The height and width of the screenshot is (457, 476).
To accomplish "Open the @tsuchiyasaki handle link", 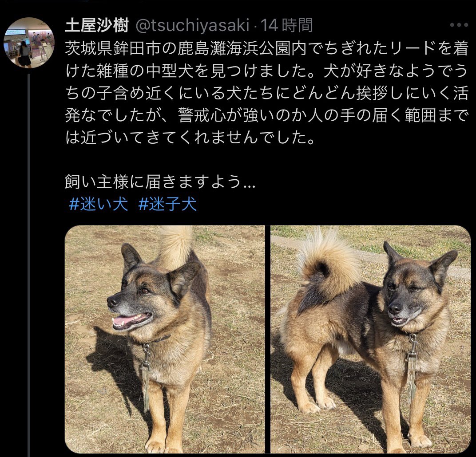I will click(192, 25).
